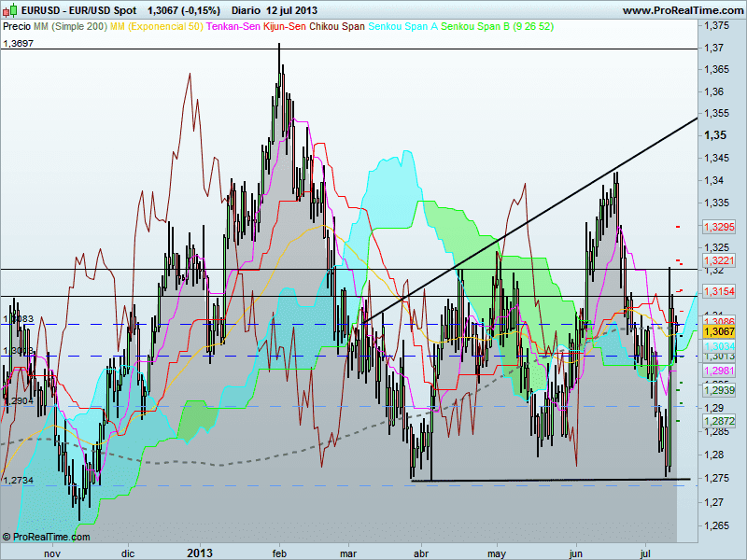Image resolution: width=747 pixels, height=560 pixels.
Task: Click the green 1,2939 price tag
Action: tap(719, 390)
